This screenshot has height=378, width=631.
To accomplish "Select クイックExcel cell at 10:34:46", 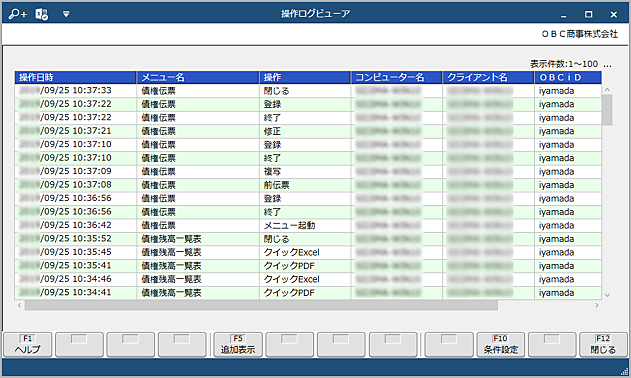I will point(305,279).
